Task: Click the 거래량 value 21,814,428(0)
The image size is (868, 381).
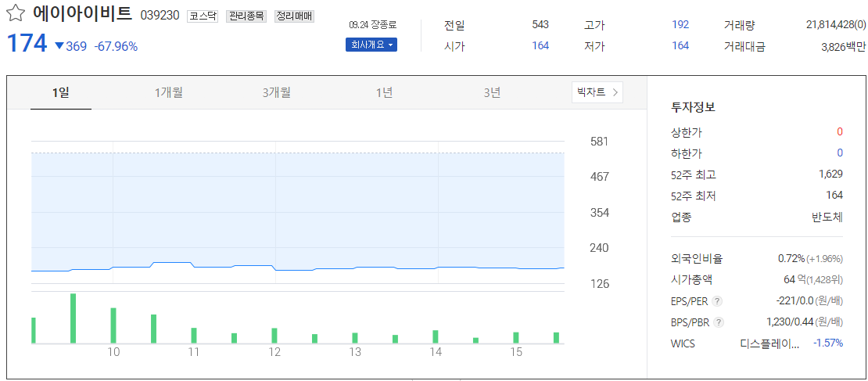Action: (836, 25)
